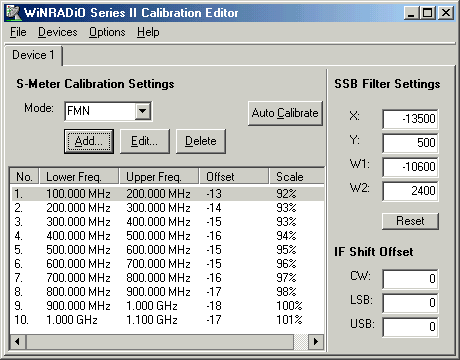460x360 pixels.
Task: Click the WiNRADiO app icon in title bar
Action: [x=13, y=13]
